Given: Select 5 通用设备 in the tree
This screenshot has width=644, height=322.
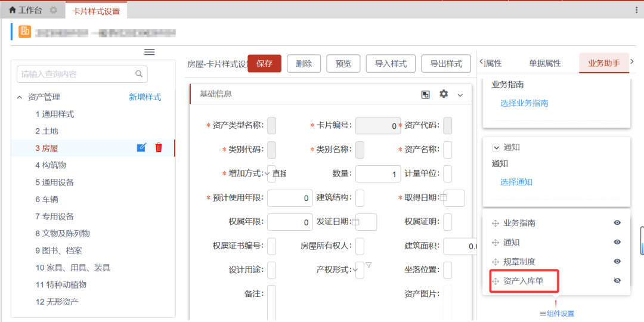Looking at the screenshot, I should pyautogui.click(x=55, y=182).
